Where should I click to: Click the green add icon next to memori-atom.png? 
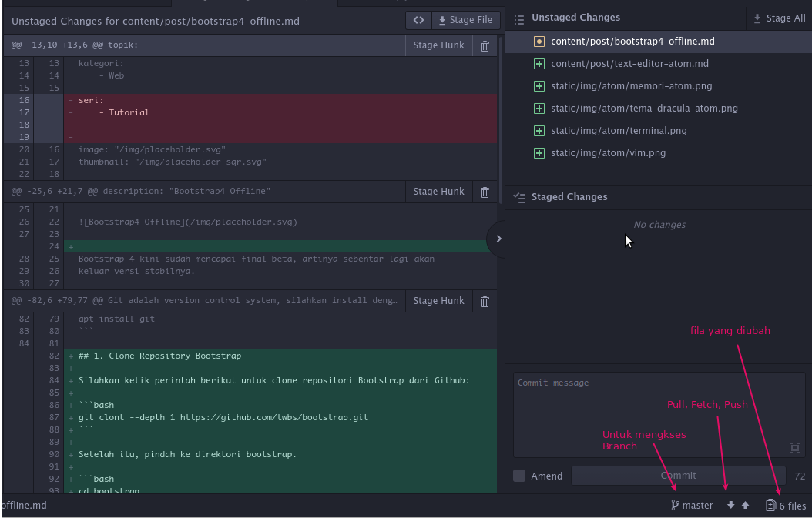[x=539, y=85]
